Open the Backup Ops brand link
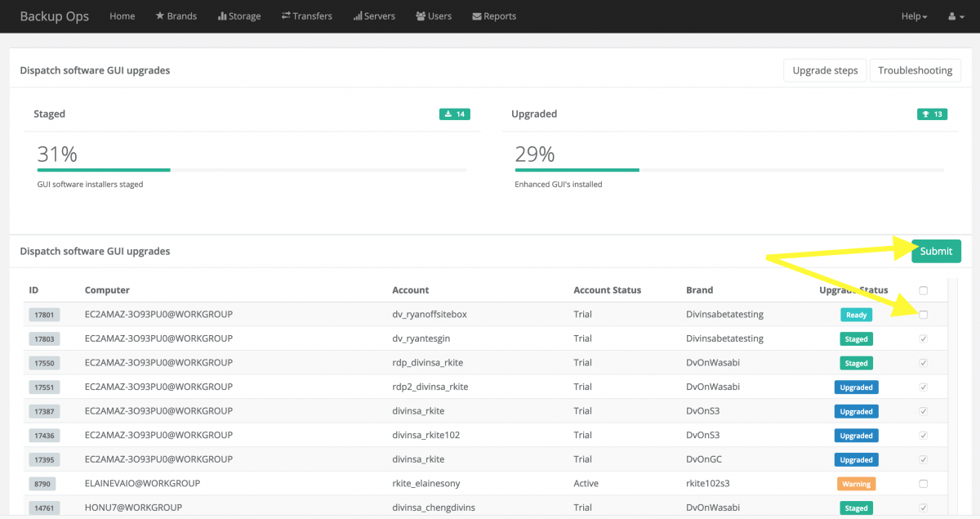Screen dimensions: 980x519 coord(54,16)
